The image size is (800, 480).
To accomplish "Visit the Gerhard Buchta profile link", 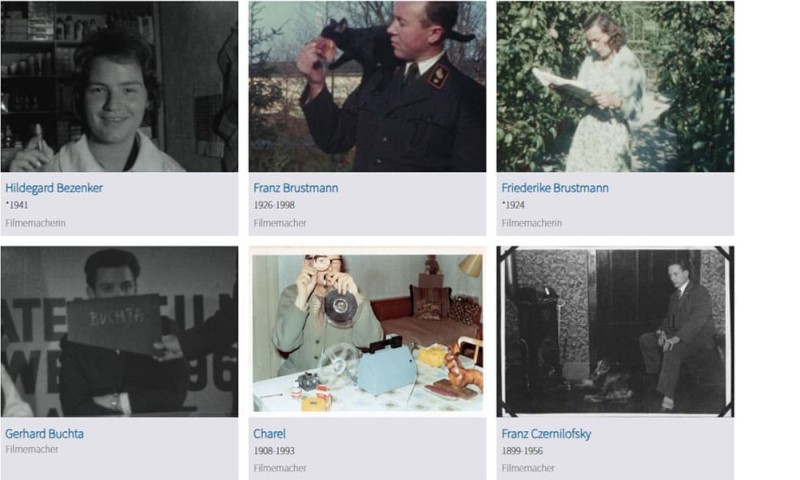I will click(x=44, y=434).
